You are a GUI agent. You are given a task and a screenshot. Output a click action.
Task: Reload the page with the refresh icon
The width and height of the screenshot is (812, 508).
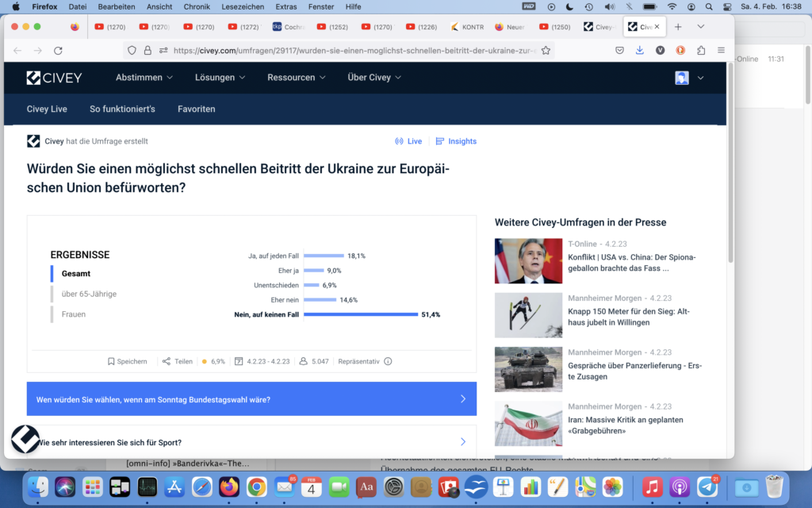[58, 50]
